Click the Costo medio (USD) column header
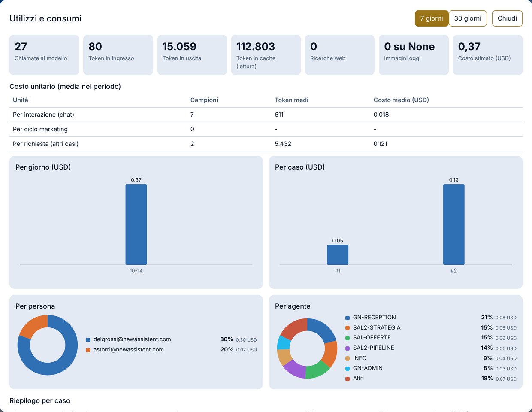Viewport: 532px width, 412px height. click(x=401, y=100)
